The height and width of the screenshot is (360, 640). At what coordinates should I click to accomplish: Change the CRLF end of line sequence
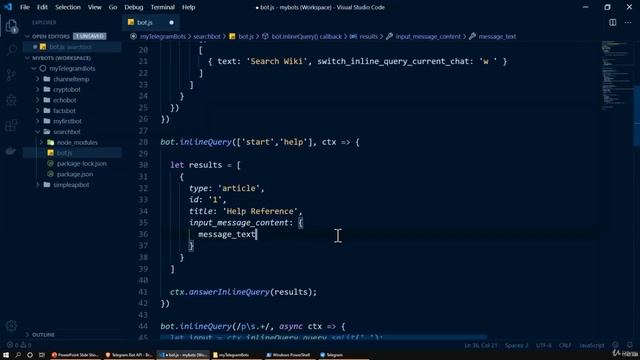(565, 345)
